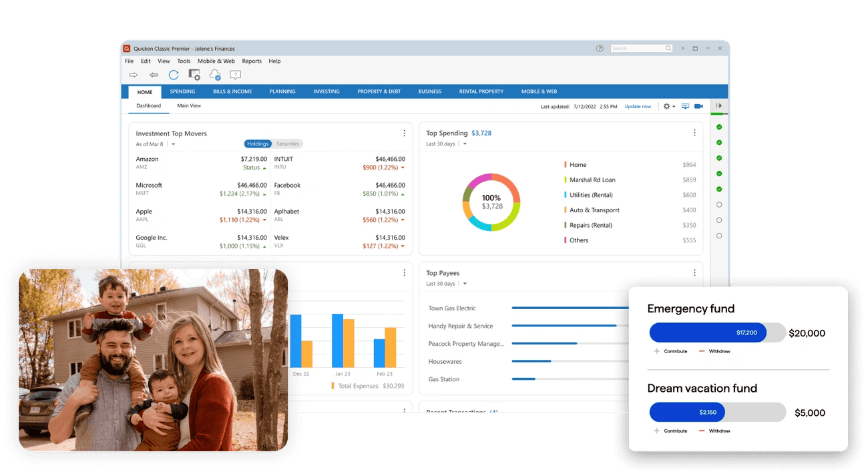
Task: Expand the dropdown arrow beside the gear icon
Action: (674, 107)
